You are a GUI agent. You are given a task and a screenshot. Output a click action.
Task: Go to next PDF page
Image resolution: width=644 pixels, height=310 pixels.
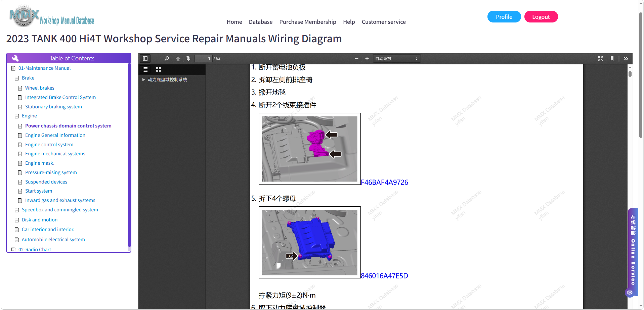point(188,59)
